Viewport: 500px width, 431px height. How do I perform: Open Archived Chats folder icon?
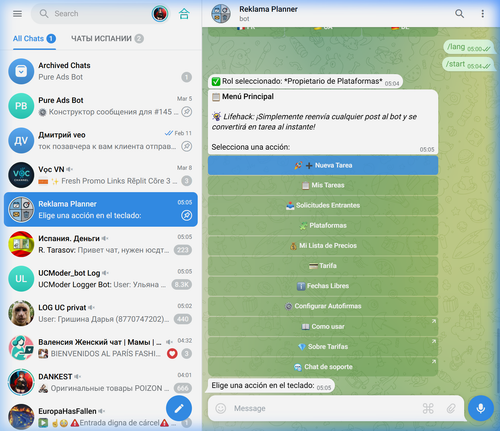(x=21, y=71)
